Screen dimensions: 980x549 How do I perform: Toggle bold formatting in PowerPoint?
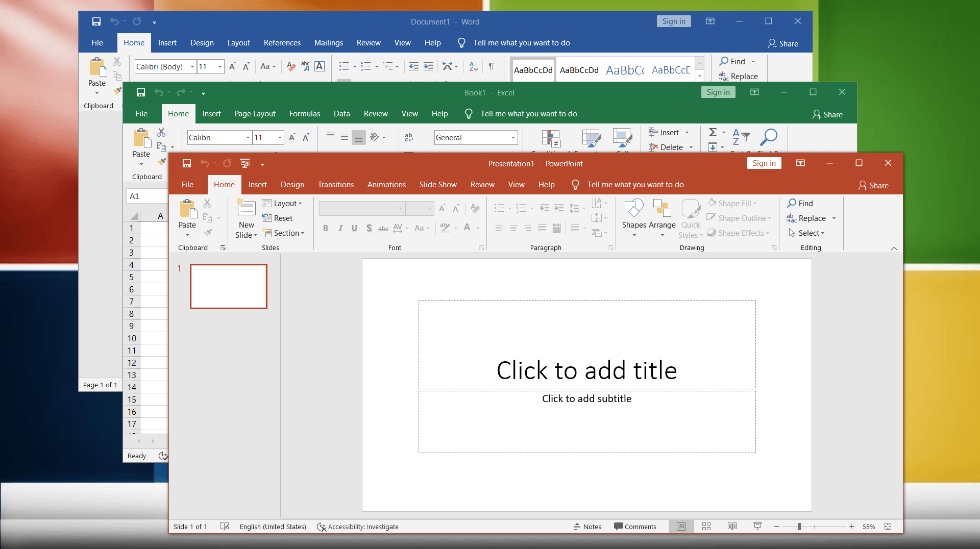coord(326,228)
